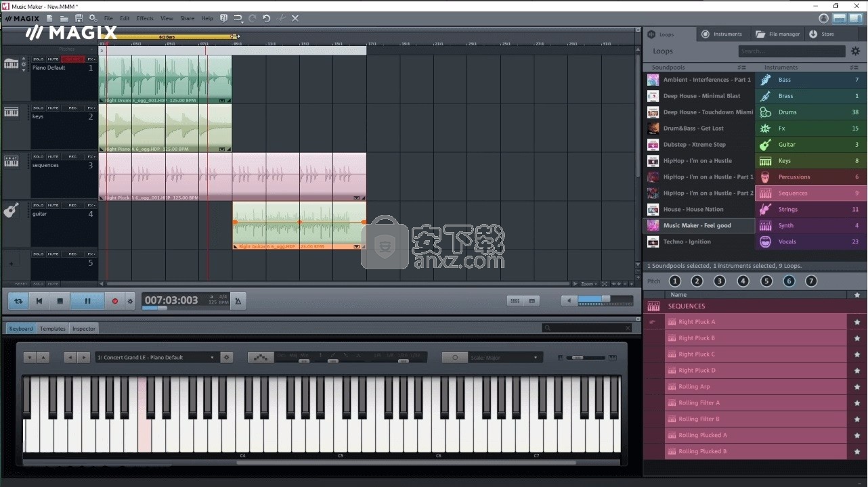The height and width of the screenshot is (487, 868).
Task: Select pitch number 1
Action: pyautogui.click(x=675, y=281)
